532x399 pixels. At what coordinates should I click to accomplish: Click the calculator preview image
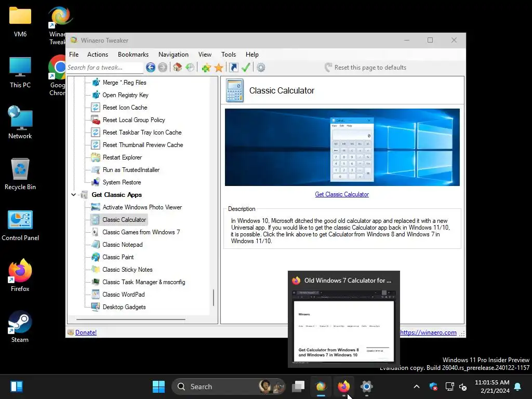pyautogui.click(x=342, y=147)
